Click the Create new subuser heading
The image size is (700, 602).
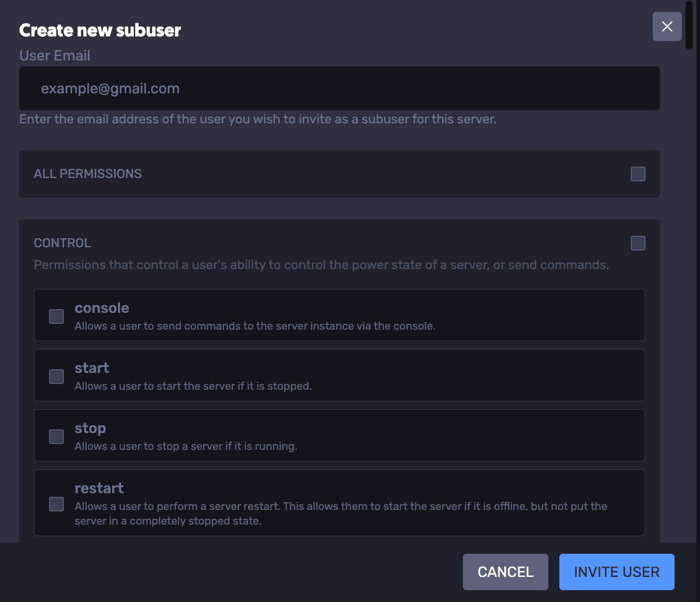tap(100, 31)
